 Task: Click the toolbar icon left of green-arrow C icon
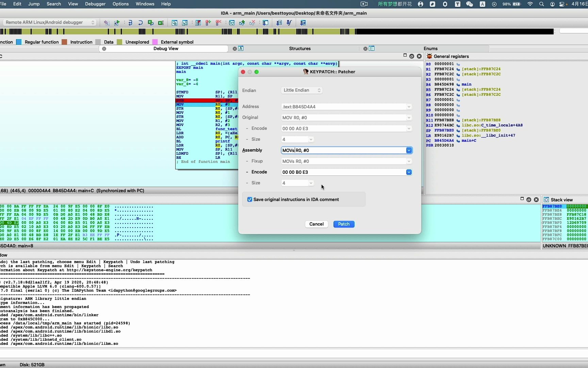click(x=107, y=23)
